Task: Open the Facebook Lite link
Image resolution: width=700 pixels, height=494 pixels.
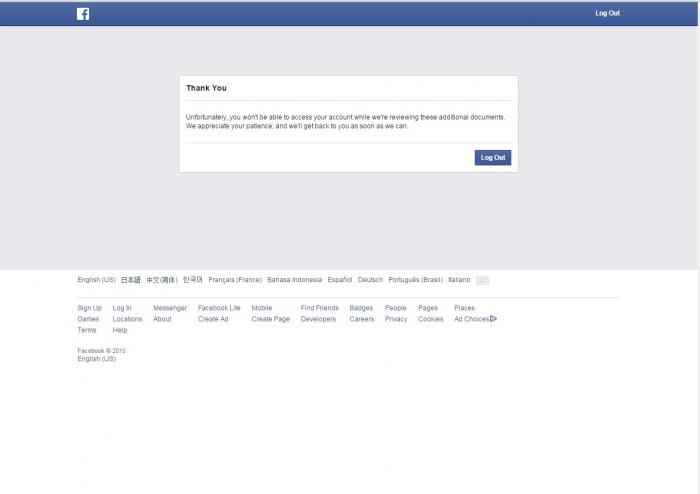Action: pyautogui.click(x=219, y=308)
